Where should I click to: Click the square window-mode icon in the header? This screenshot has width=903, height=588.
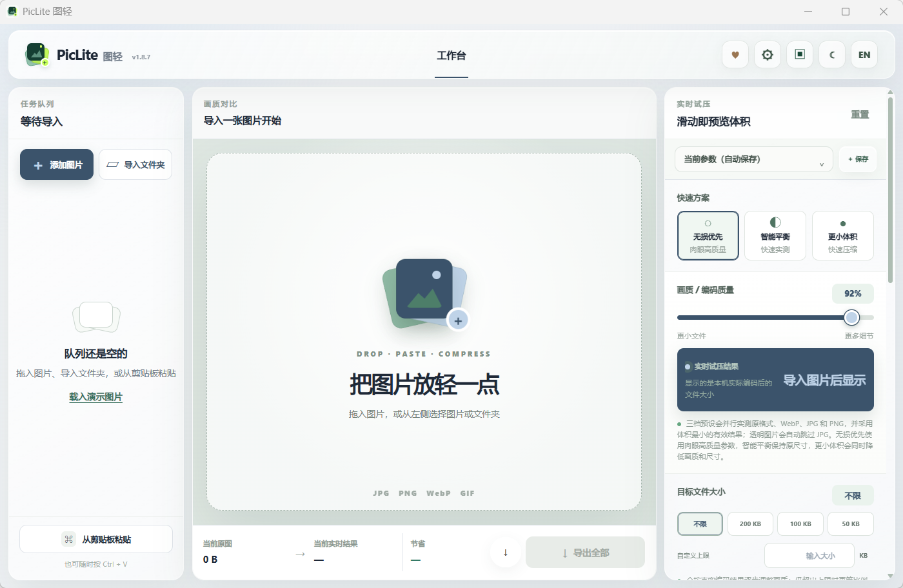800,55
